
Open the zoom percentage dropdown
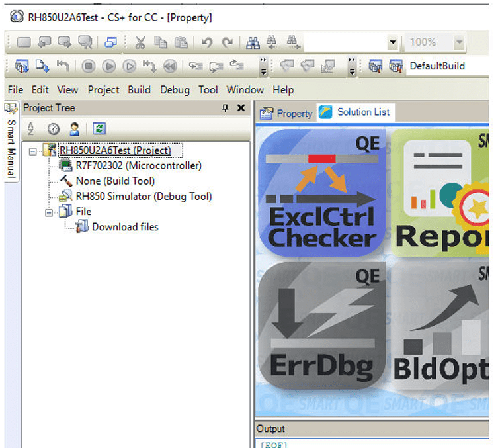click(x=459, y=42)
